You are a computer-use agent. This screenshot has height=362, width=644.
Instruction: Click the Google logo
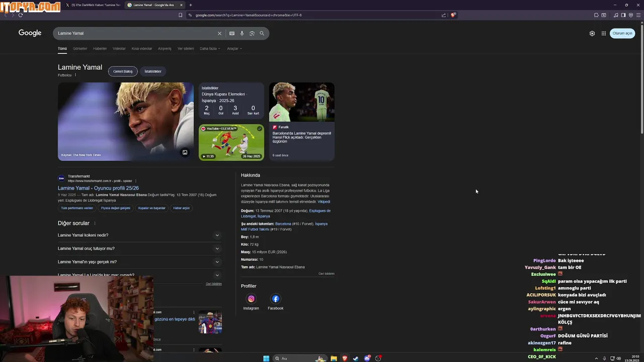pyautogui.click(x=30, y=33)
